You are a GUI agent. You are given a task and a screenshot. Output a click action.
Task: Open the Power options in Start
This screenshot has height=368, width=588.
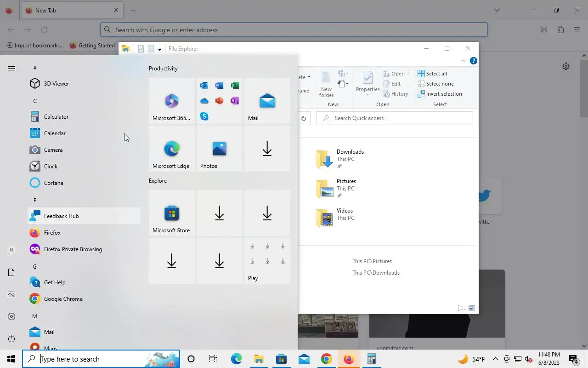click(x=11, y=339)
